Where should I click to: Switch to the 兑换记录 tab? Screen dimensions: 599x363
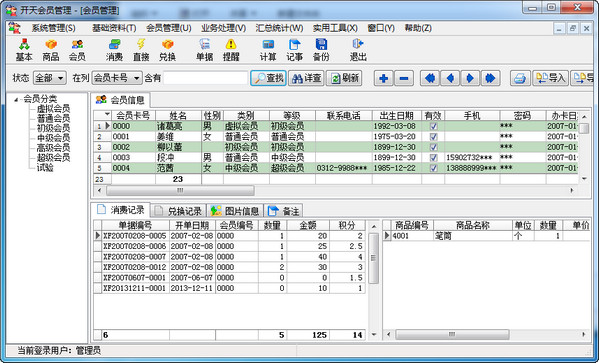(x=178, y=211)
